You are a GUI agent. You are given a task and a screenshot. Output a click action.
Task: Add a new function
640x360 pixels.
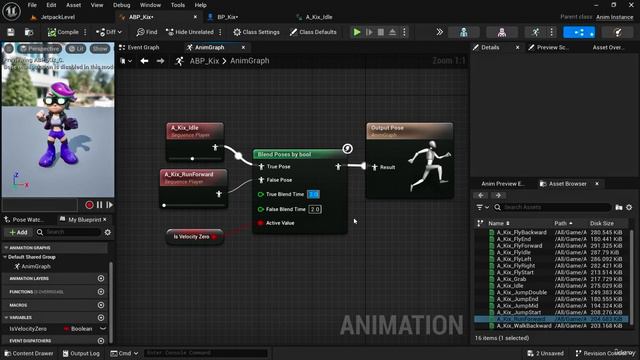tap(101, 292)
